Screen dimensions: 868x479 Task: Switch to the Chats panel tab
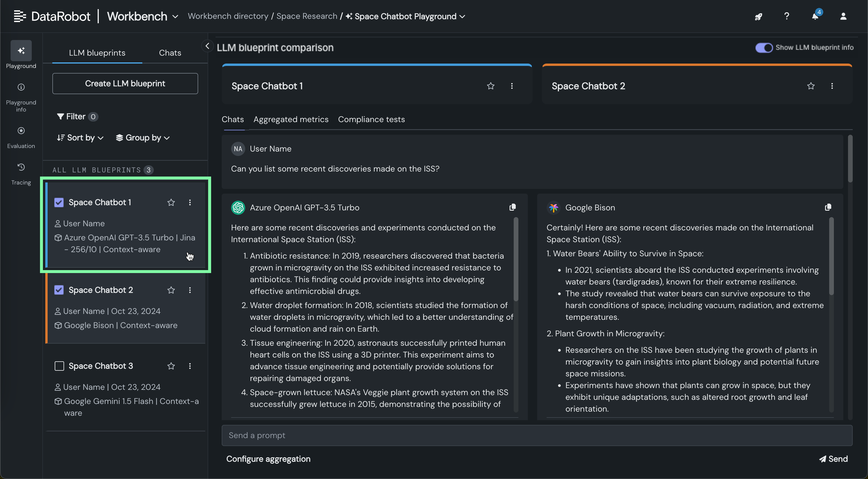click(x=170, y=53)
